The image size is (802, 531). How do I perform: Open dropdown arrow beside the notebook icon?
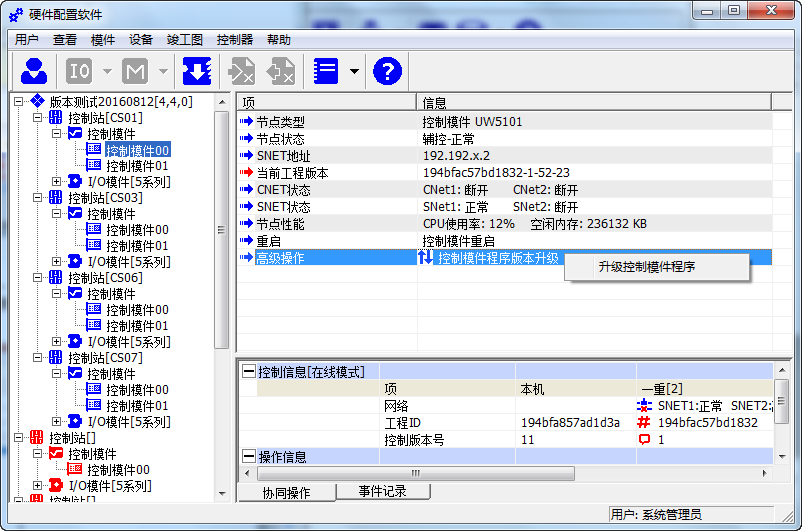pos(354,72)
